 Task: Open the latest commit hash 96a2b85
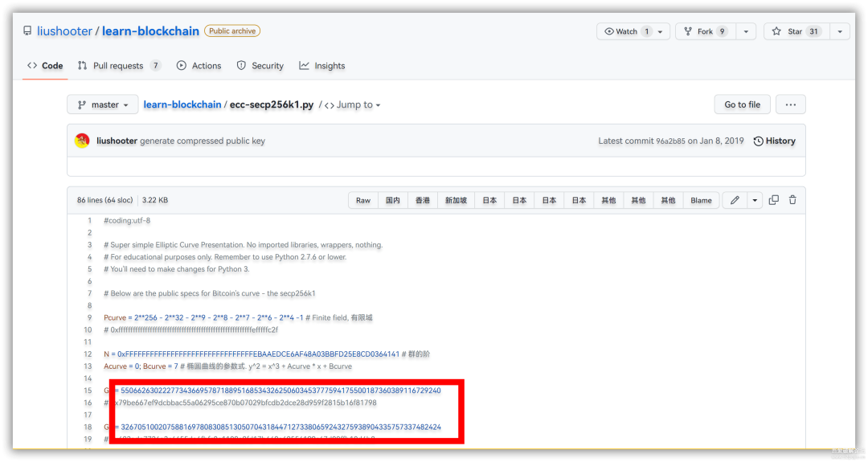click(670, 141)
